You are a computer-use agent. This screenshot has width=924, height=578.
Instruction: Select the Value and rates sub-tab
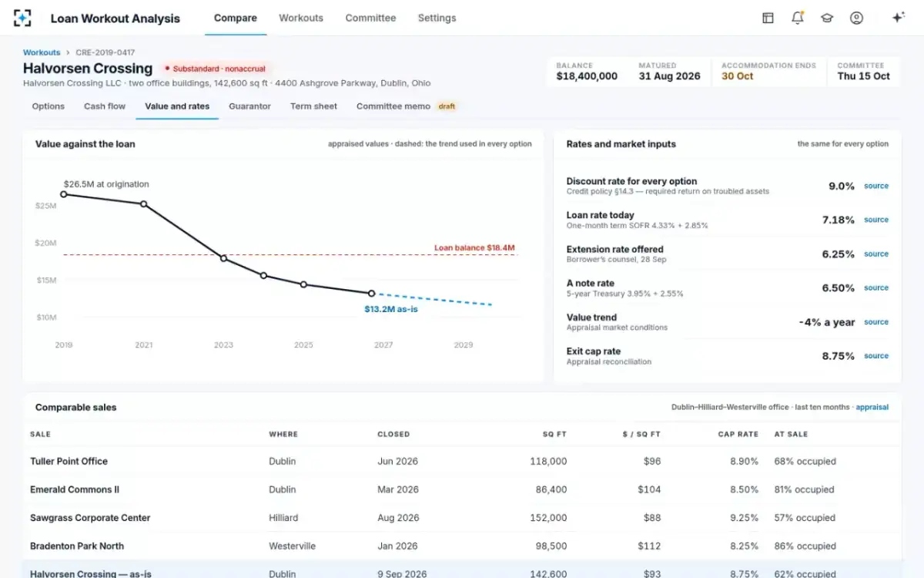pos(177,106)
